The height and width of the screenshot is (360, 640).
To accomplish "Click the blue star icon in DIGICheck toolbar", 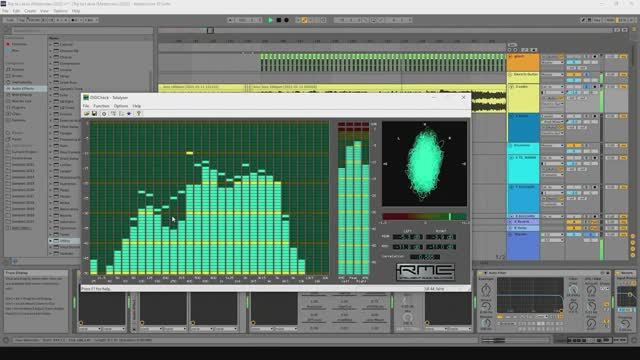I will [129, 113].
